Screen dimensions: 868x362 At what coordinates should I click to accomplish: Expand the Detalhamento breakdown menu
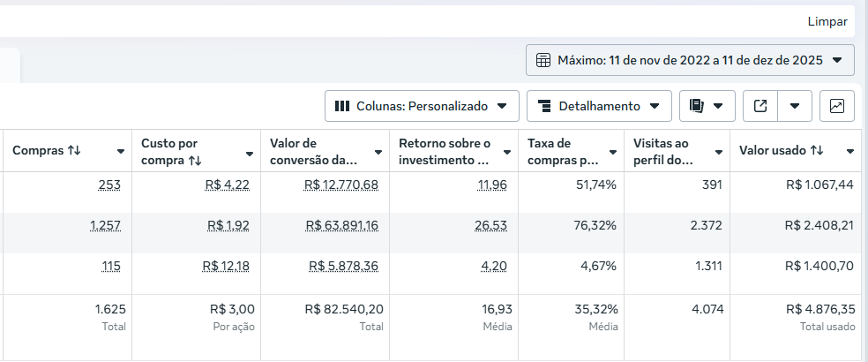click(x=599, y=106)
